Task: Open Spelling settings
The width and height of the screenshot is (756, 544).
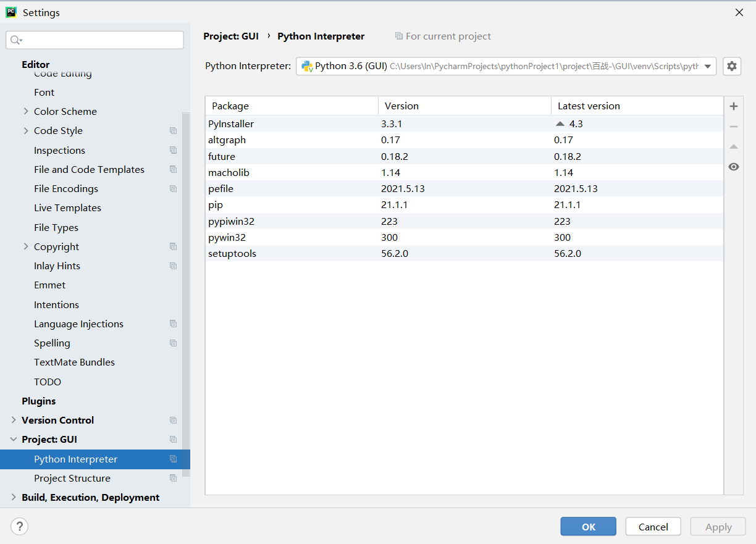Action: [52, 343]
